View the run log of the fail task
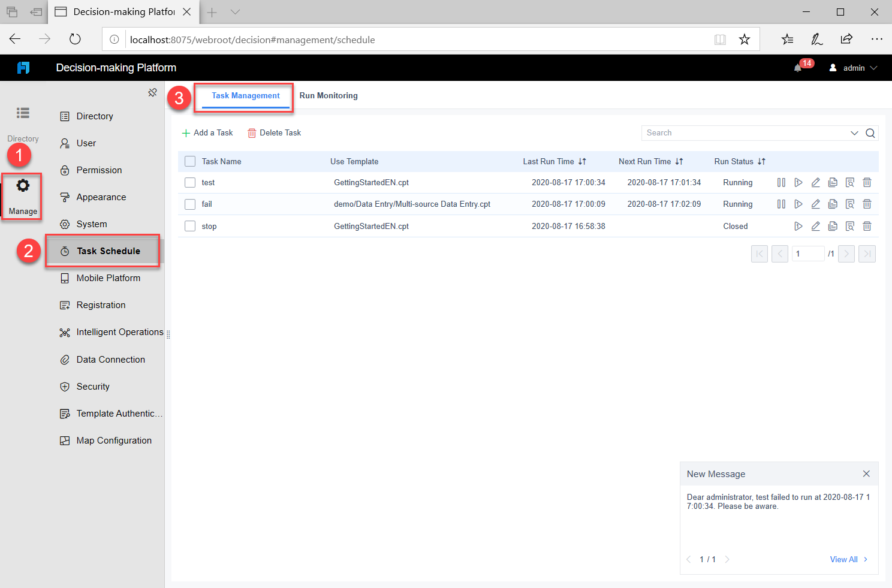The width and height of the screenshot is (892, 588). click(849, 204)
